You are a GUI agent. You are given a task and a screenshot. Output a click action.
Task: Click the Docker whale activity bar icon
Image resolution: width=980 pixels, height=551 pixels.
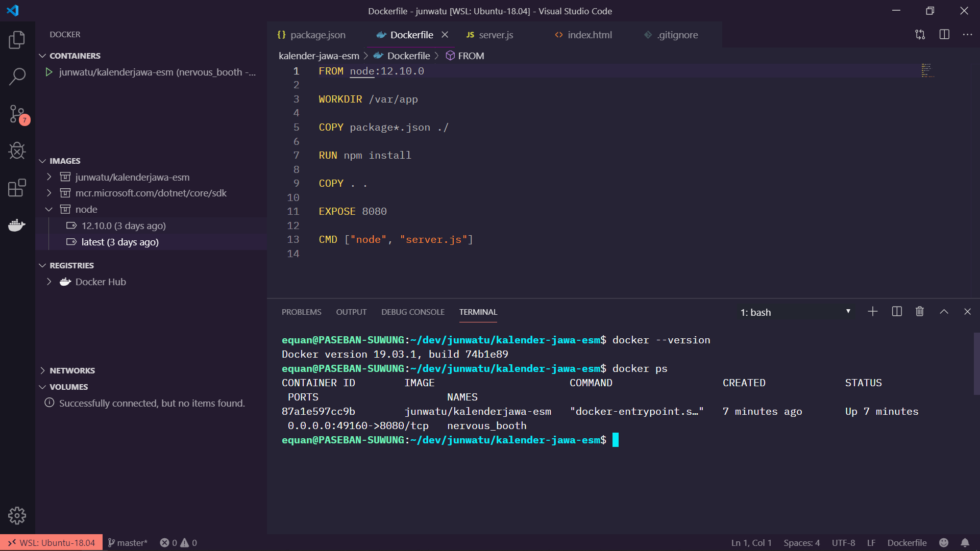(17, 225)
